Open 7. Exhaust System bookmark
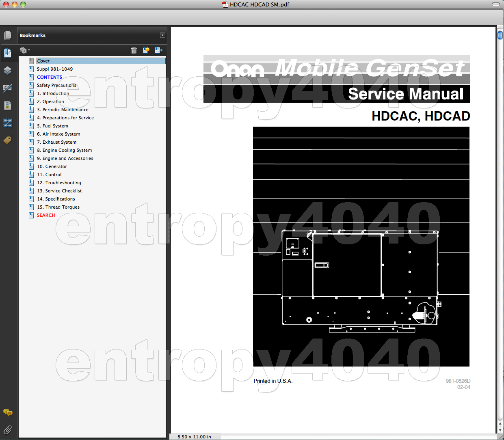Image resolution: width=504 pixels, height=440 pixels. (56, 142)
